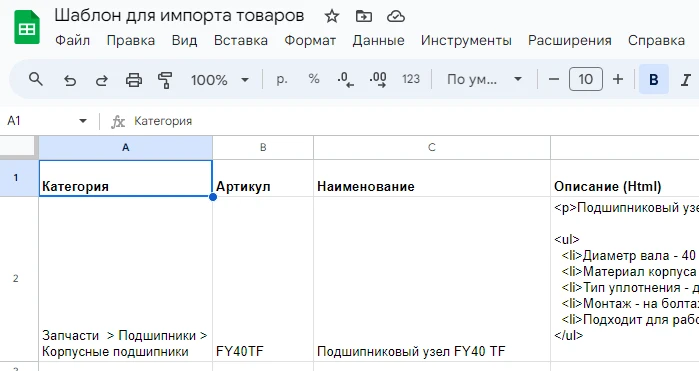Select column C header
The height and width of the screenshot is (371, 699).
pos(432,148)
